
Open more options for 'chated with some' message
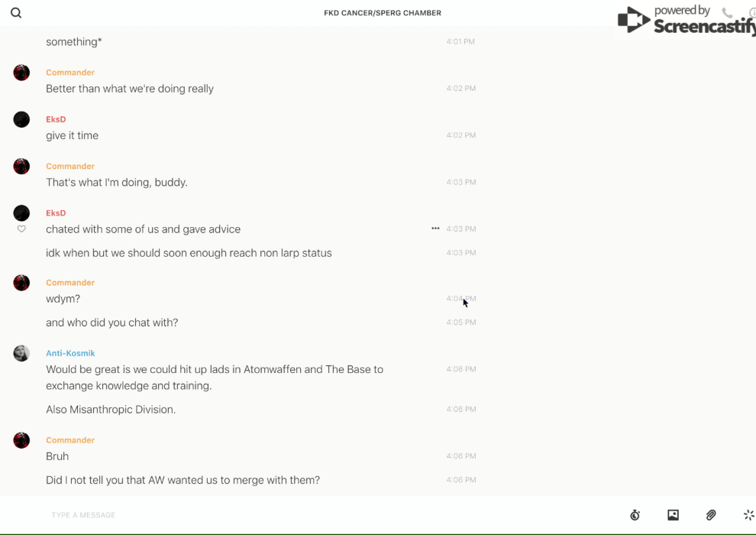pyautogui.click(x=435, y=229)
